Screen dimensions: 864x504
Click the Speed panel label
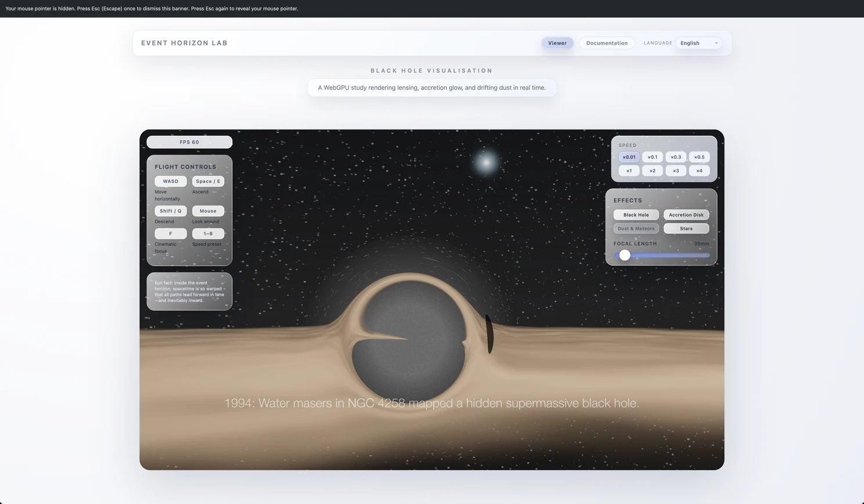[627, 145]
